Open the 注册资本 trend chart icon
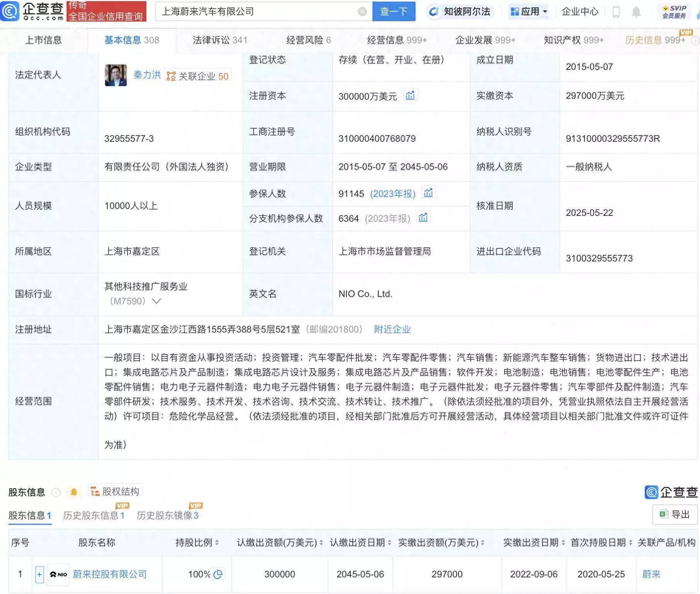This screenshot has height=594, width=700. [411, 95]
